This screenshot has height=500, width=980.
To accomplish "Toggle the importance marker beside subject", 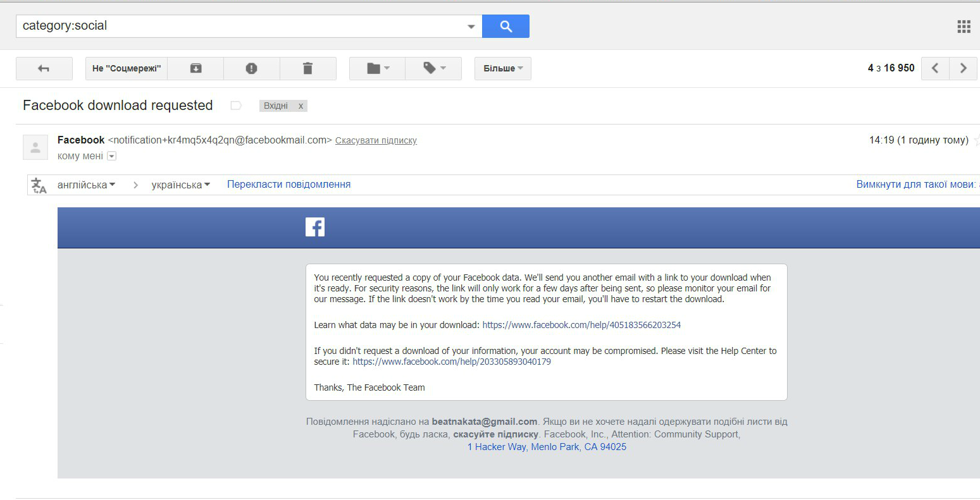I will tap(236, 106).
